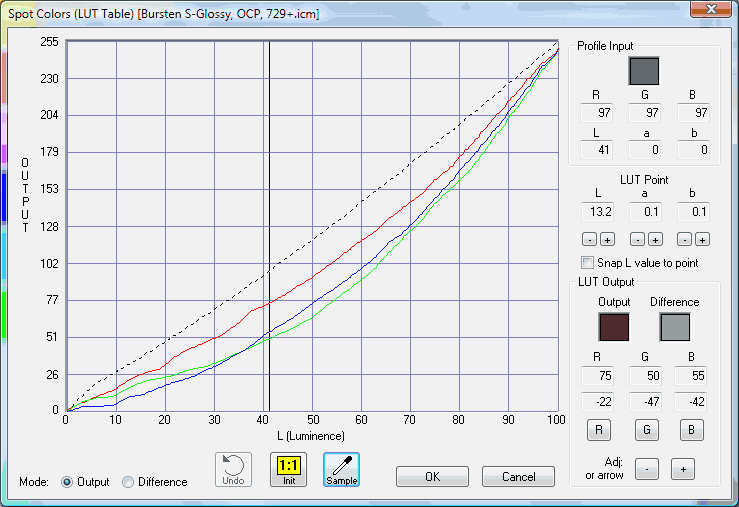Viewport: 739px width, 507px height.
Task: Click the R difference value -22
Action: (x=598, y=401)
